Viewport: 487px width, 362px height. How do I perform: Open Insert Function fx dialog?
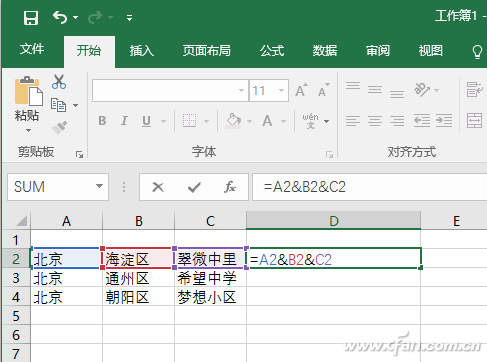click(x=230, y=187)
